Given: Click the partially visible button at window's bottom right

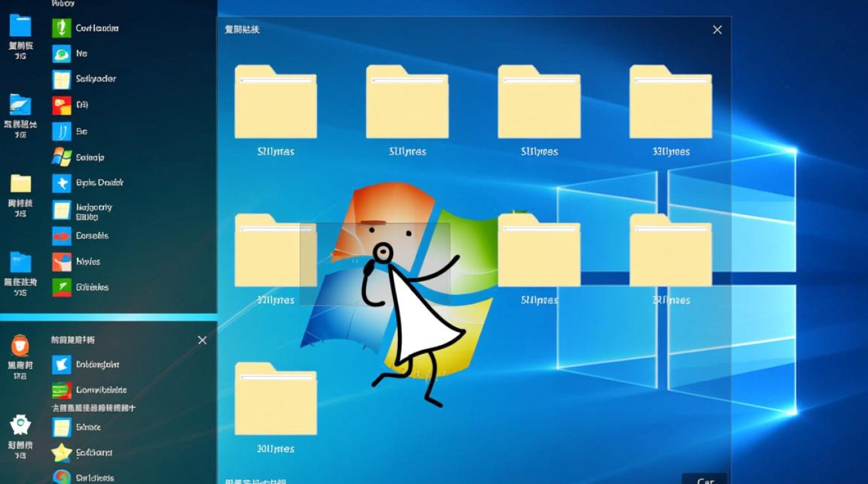Looking at the screenshot, I should coord(704,479).
